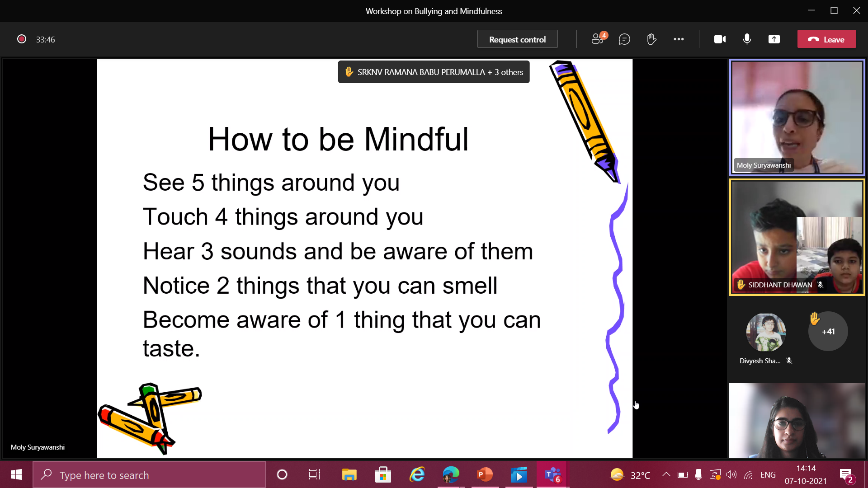Toggle the camera on or off
The height and width of the screenshot is (488, 868).
(720, 39)
